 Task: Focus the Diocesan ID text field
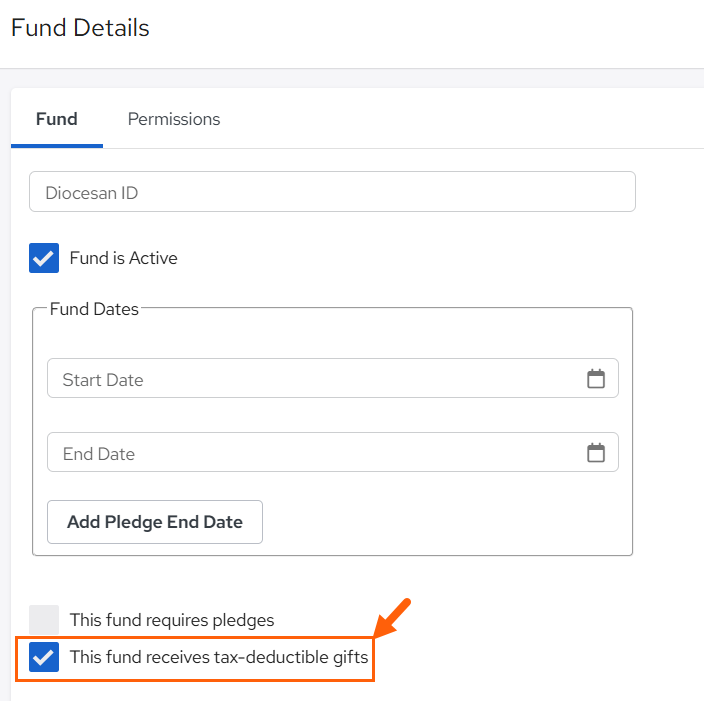pyautogui.click(x=332, y=192)
